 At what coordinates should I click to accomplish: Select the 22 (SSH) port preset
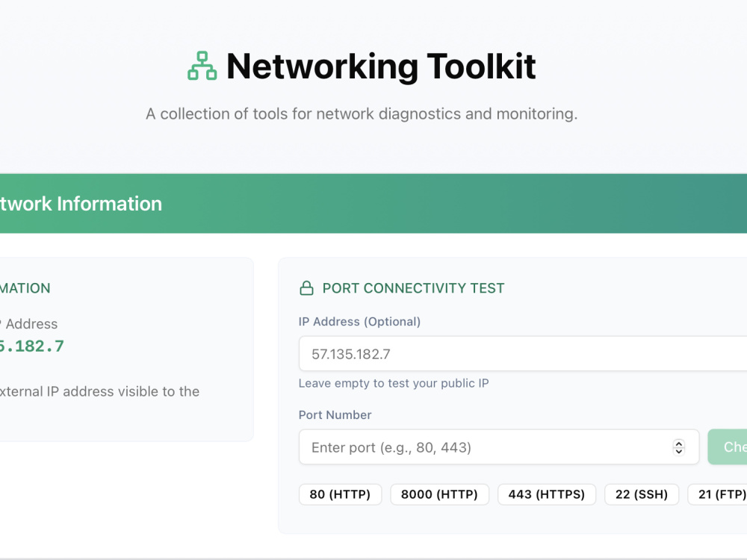641,494
